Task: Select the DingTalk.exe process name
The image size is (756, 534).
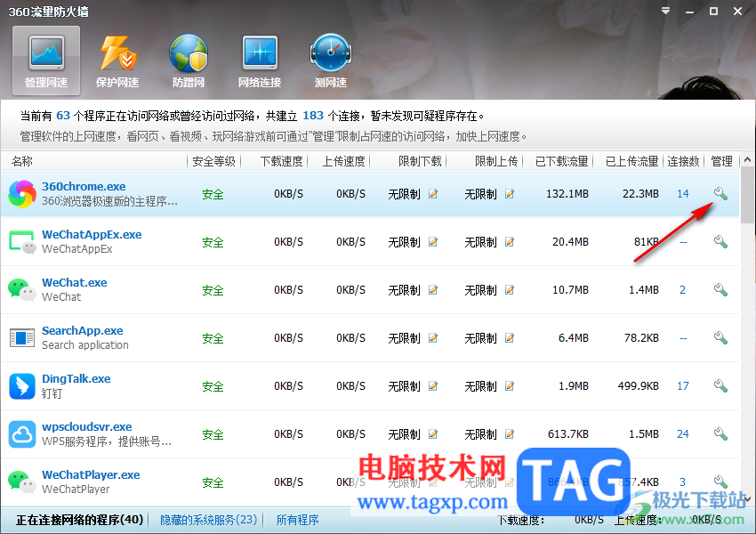Action: (x=76, y=378)
